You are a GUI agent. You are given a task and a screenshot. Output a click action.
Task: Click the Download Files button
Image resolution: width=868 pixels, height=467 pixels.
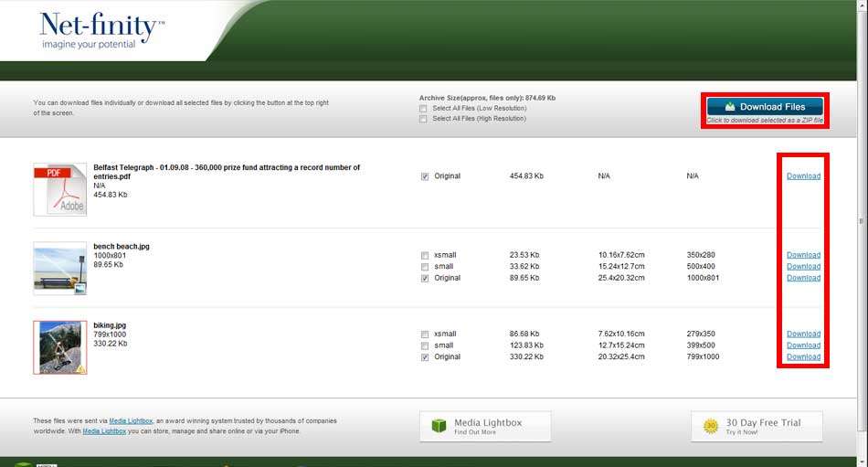[x=765, y=107]
